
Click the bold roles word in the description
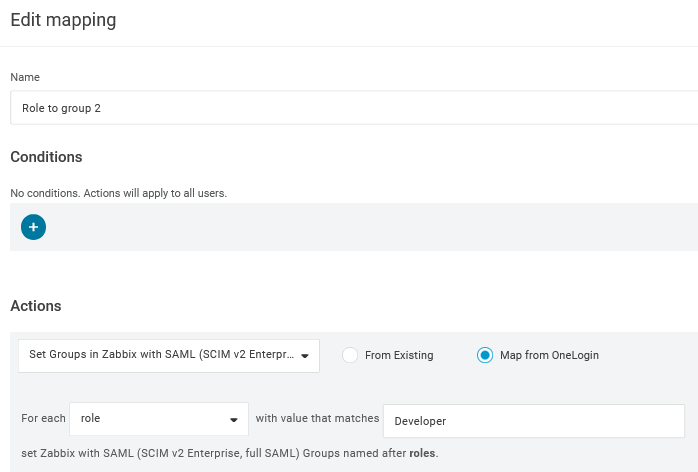[423, 454]
